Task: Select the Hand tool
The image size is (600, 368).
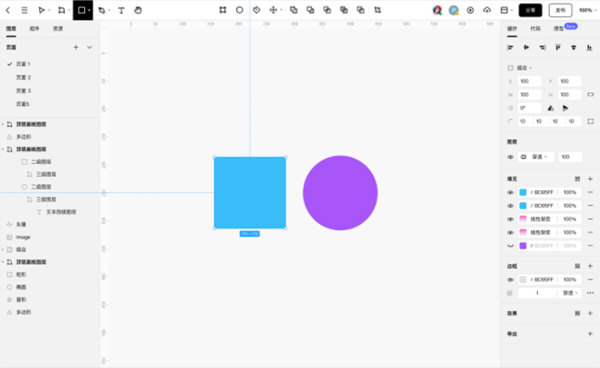Action: 138,10
